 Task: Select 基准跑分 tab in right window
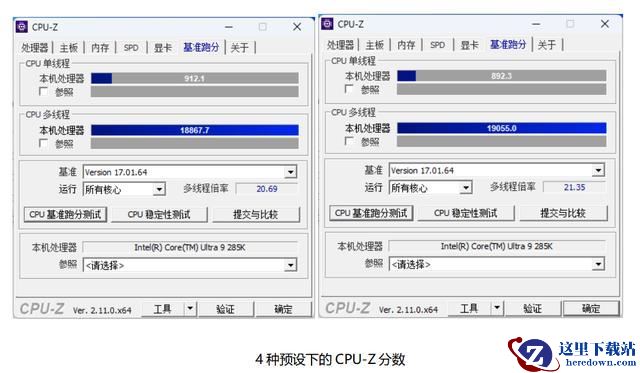pos(508,44)
